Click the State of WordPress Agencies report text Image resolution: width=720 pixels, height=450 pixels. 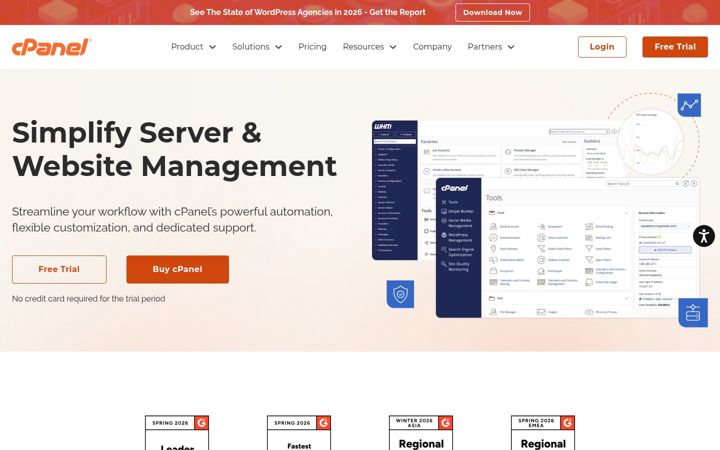click(308, 12)
